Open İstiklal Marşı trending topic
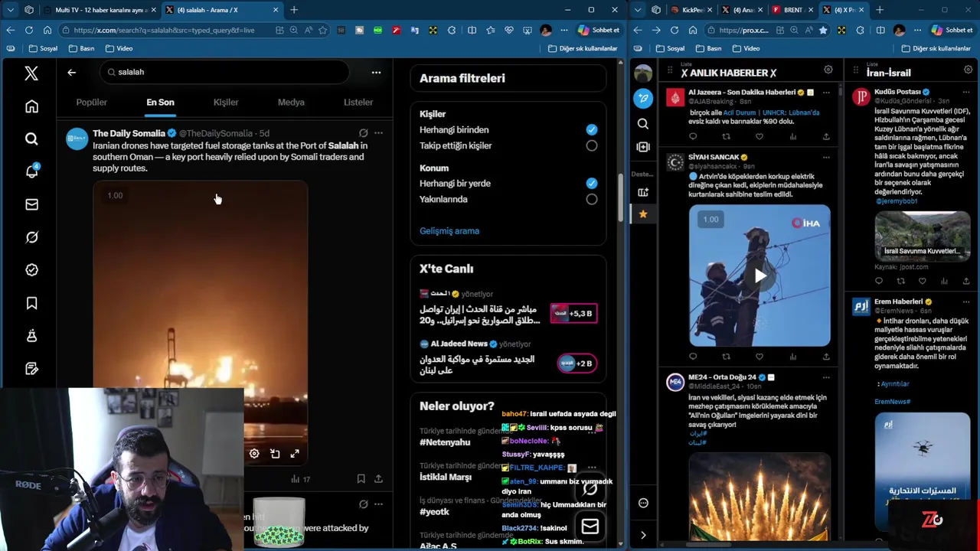Screen dimensions: 980x551 pyautogui.click(x=446, y=477)
